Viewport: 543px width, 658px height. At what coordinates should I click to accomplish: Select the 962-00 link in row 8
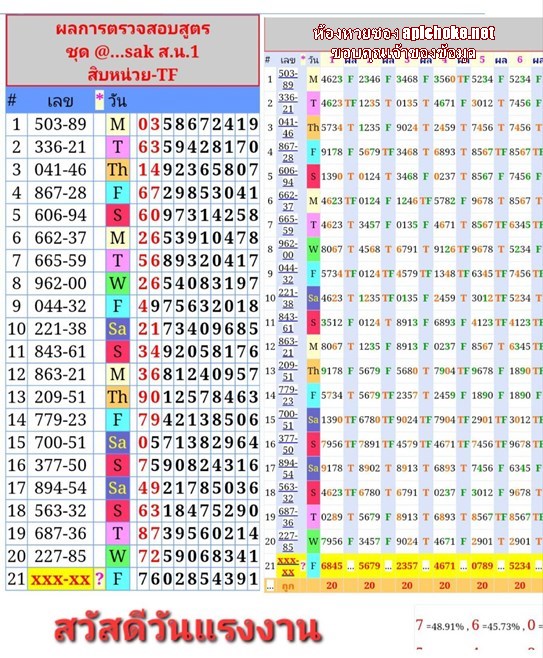coord(288,249)
